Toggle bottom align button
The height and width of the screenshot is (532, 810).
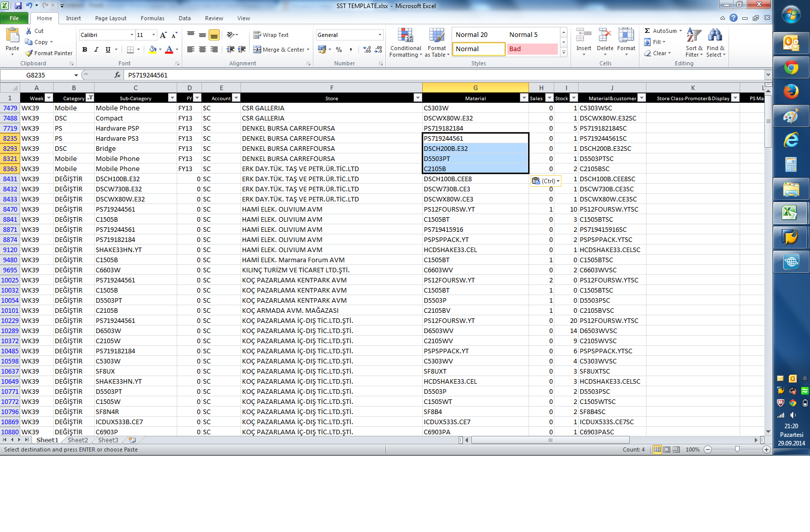click(214, 35)
